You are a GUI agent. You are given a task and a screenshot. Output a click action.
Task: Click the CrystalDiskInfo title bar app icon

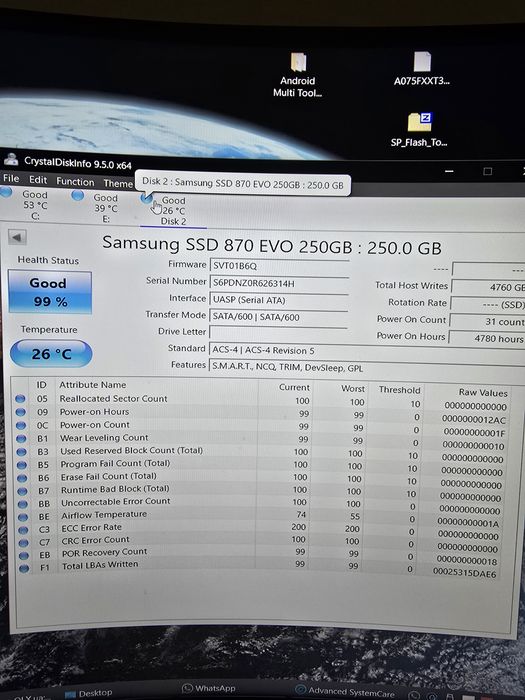pos(11,160)
